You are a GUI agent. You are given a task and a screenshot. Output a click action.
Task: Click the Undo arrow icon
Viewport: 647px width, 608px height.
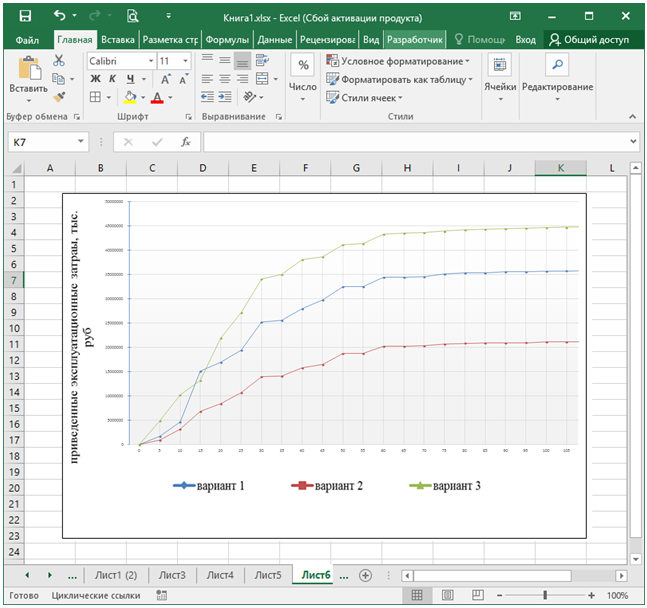point(60,16)
